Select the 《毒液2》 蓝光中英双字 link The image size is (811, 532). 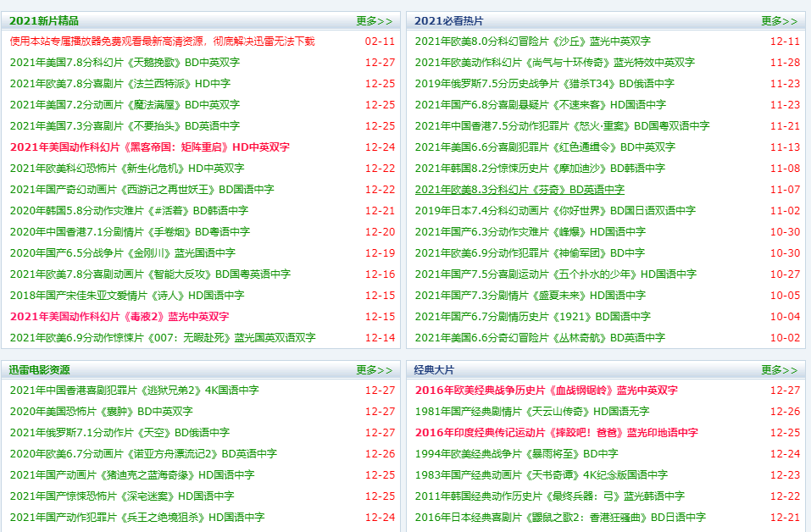coord(119,316)
